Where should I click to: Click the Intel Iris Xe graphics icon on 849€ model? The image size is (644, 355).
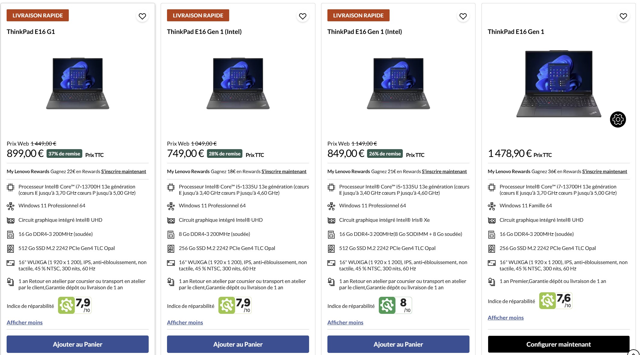(x=332, y=220)
